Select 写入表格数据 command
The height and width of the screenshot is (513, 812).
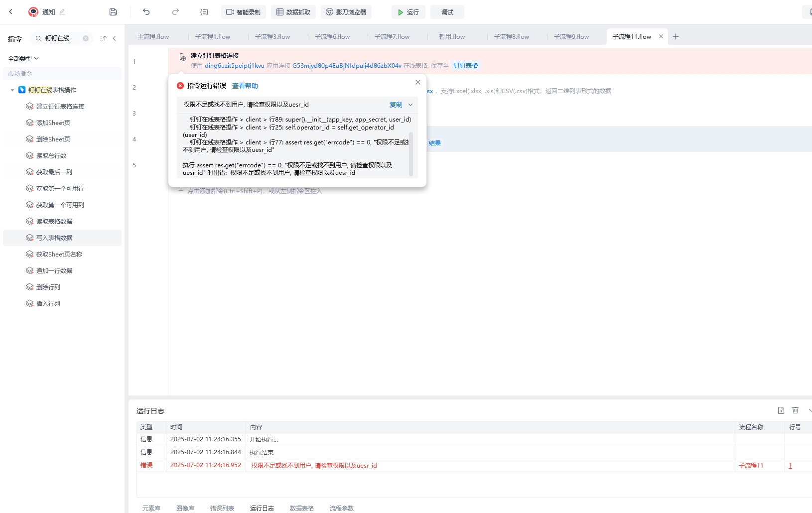pyautogui.click(x=62, y=238)
